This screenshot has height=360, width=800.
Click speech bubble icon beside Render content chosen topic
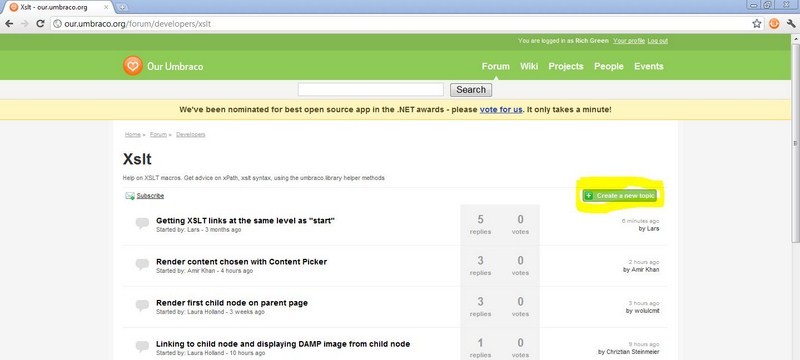[x=142, y=265]
